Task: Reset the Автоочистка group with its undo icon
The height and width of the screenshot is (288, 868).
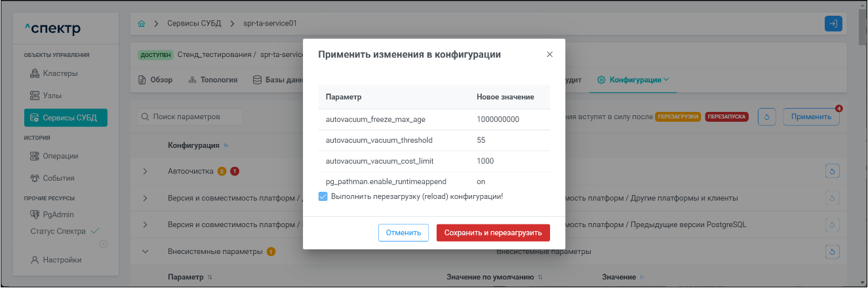Action: (832, 171)
